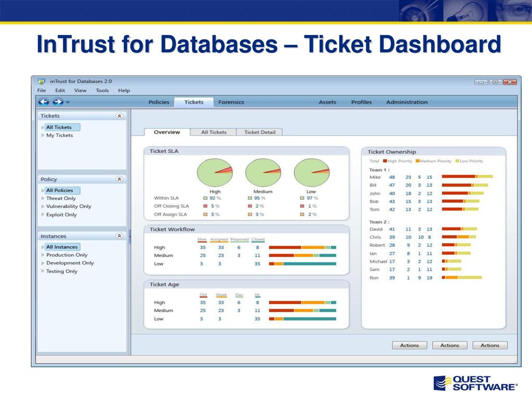The height and width of the screenshot is (399, 532).
Task: Go to the Forensics section
Action: click(231, 102)
